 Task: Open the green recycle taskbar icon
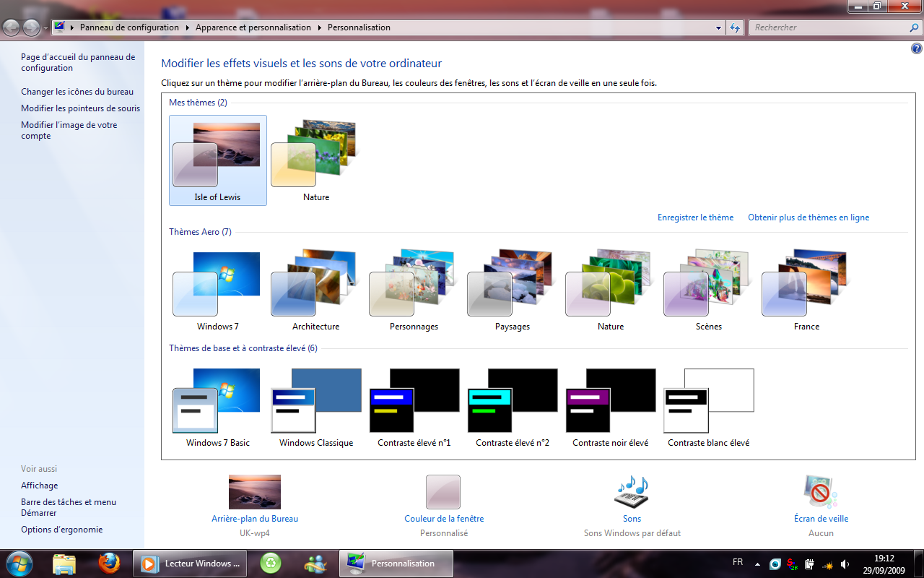coord(271,563)
